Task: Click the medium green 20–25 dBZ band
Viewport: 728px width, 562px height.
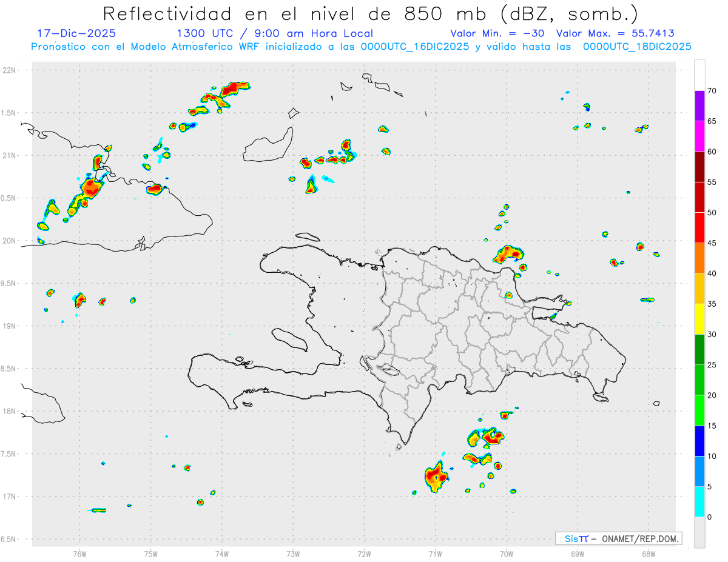Action: click(699, 380)
